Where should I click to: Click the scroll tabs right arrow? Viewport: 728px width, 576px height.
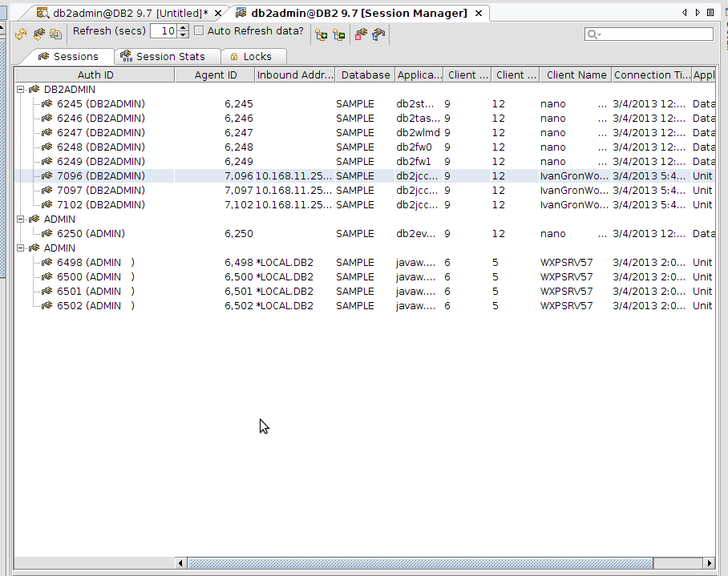coord(698,13)
